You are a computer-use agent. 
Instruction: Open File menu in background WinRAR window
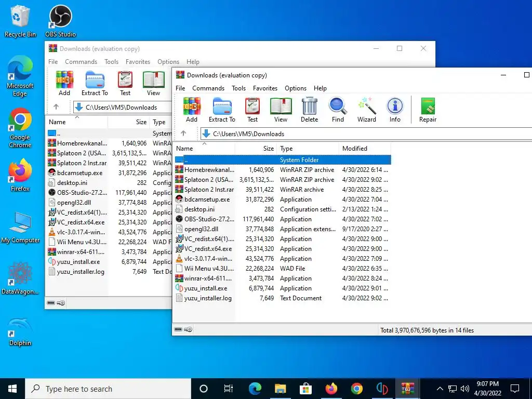pos(53,62)
